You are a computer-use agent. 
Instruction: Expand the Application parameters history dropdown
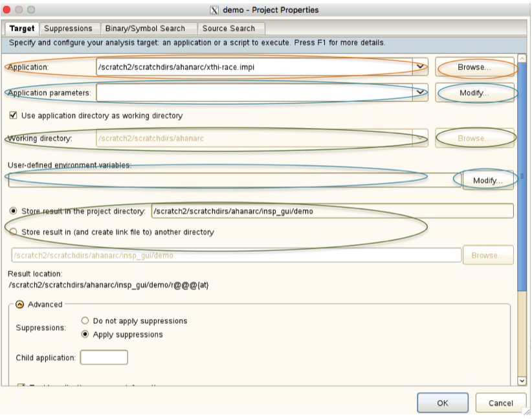click(421, 93)
